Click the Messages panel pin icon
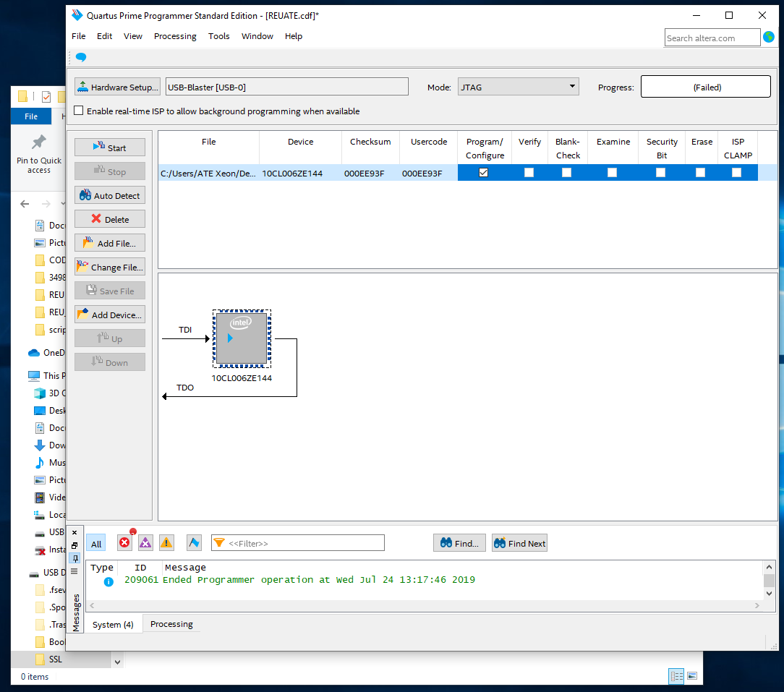Screen dimensions: 784x692 click(x=75, y=558)
